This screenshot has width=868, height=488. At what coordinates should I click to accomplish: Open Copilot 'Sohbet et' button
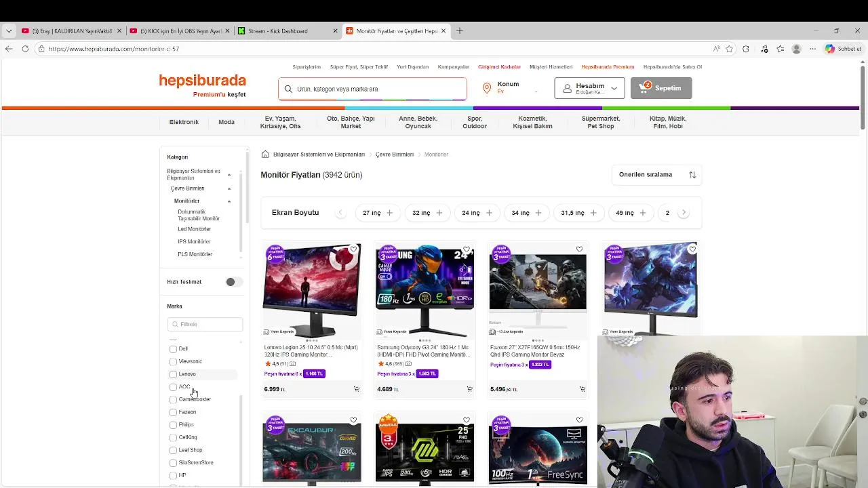(843, 49)
